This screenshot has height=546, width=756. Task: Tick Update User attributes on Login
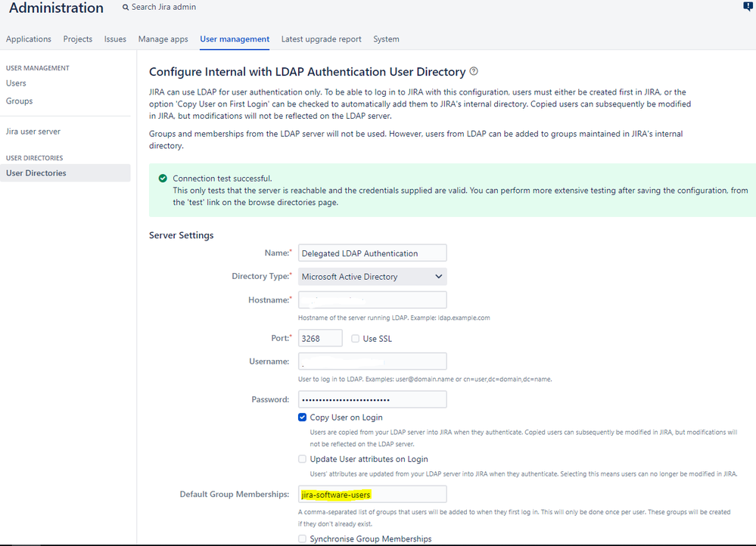[x=302, y=459]
